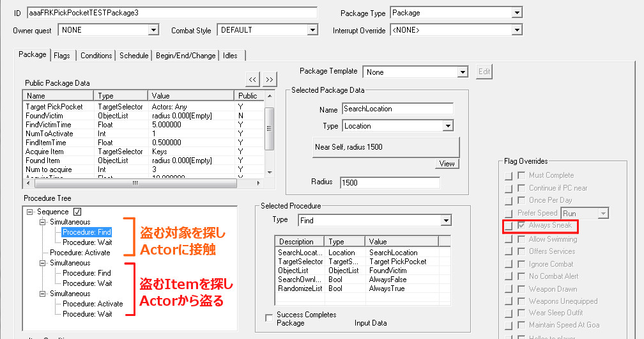Select the SearchOwnl... Bool AlwaysFalse row
This screenshot has height=339, width=644.
[363, 280]
